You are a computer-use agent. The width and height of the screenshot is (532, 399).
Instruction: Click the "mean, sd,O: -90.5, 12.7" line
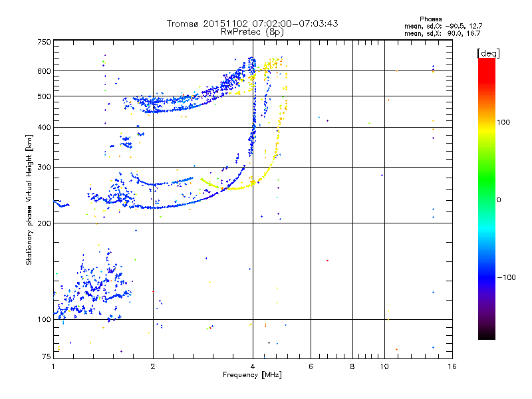tap(443, 26)
